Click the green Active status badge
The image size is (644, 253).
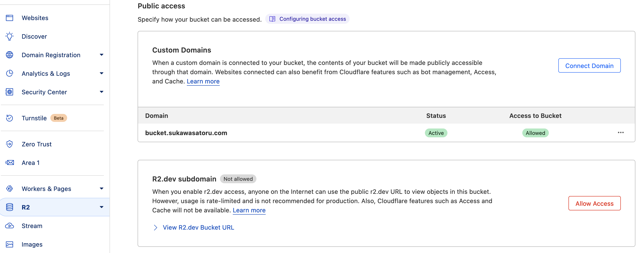tap(436, 133)
